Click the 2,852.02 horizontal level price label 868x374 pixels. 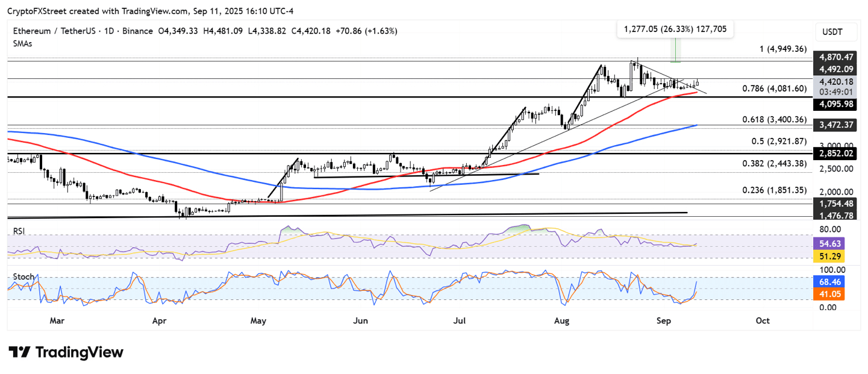pos(834,154)
